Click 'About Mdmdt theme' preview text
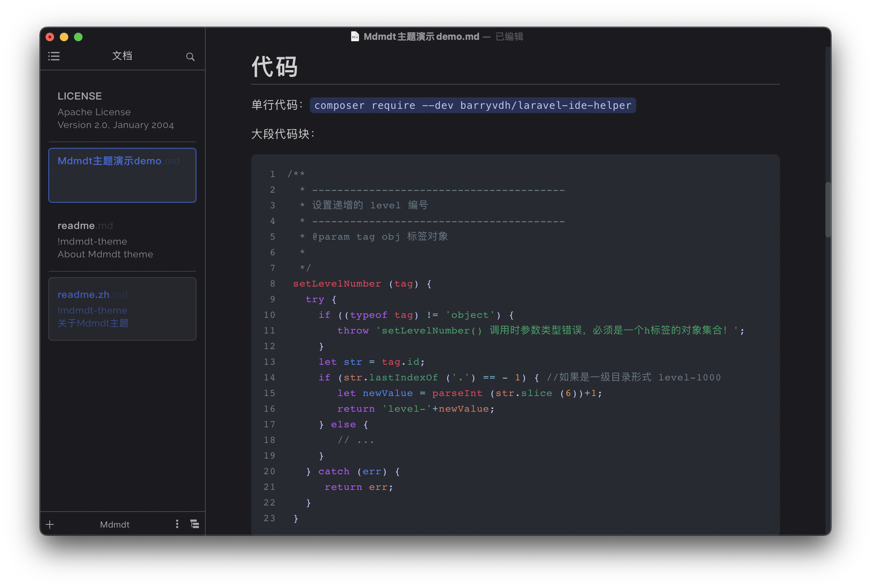Viewport: 871px width, 588px height. click(x=105, y=254)
